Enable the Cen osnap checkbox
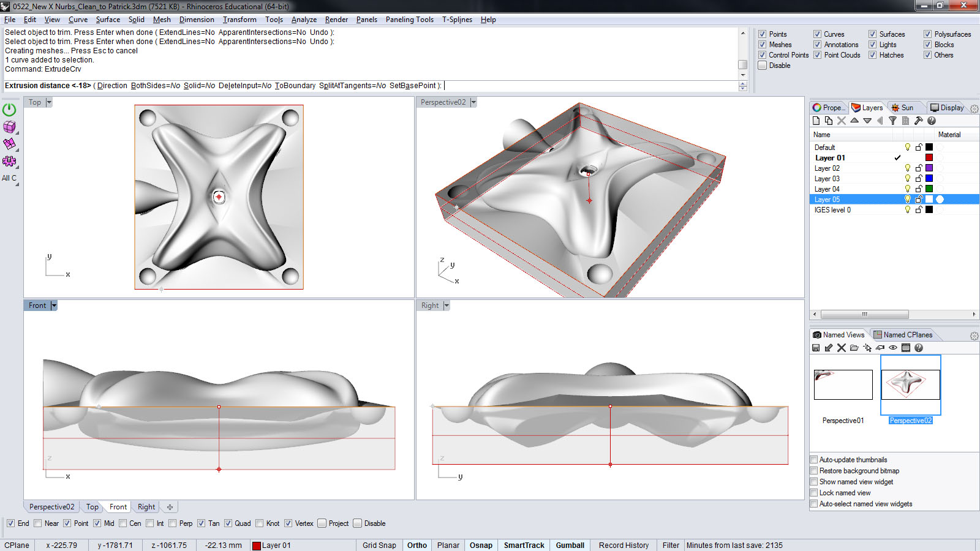980x551 pixels. [123, 523]
